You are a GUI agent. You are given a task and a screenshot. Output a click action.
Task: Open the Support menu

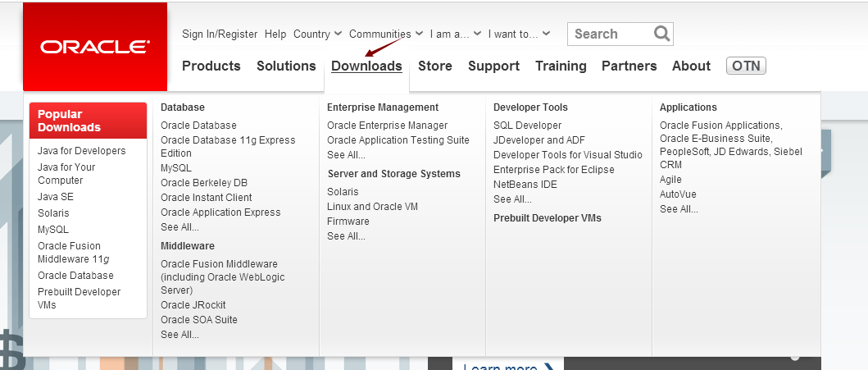pos(493,66)
